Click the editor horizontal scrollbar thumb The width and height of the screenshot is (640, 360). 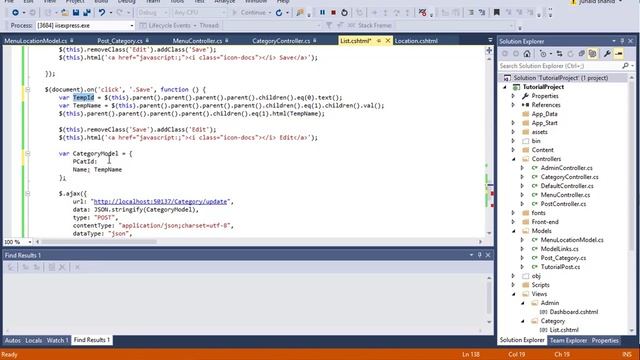(99, 242)
